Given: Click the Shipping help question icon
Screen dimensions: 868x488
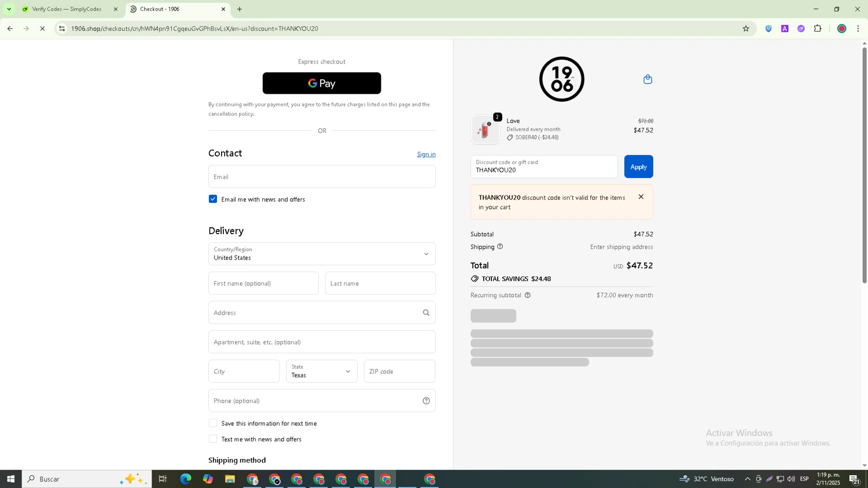Looking at the screenshot, I should tap(500, 246).
